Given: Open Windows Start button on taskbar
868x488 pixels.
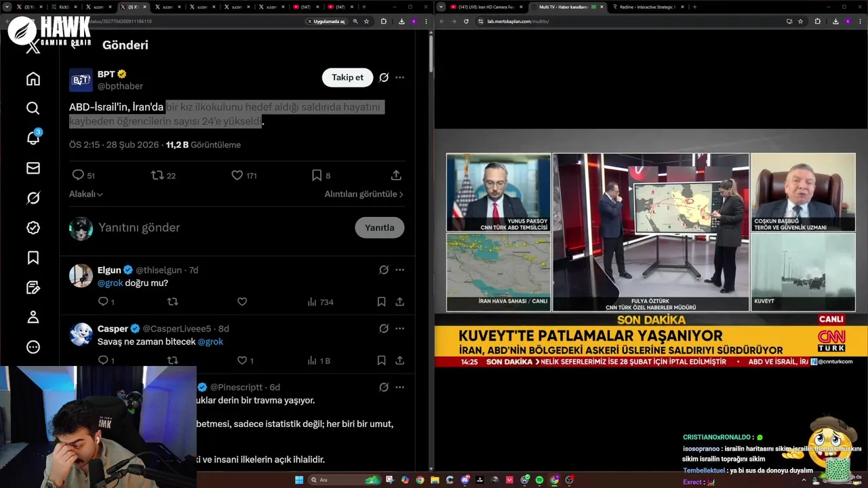Looking at the screenshot, I should point(298,480).
